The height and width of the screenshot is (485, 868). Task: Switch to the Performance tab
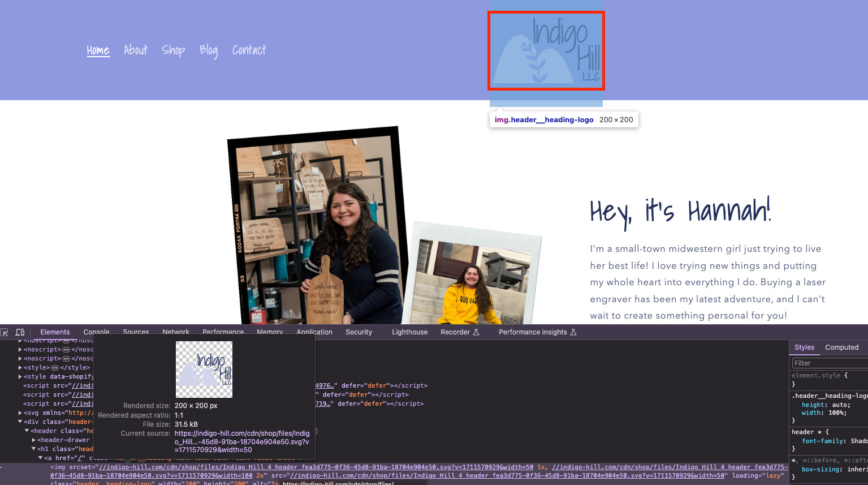[223, 332]
